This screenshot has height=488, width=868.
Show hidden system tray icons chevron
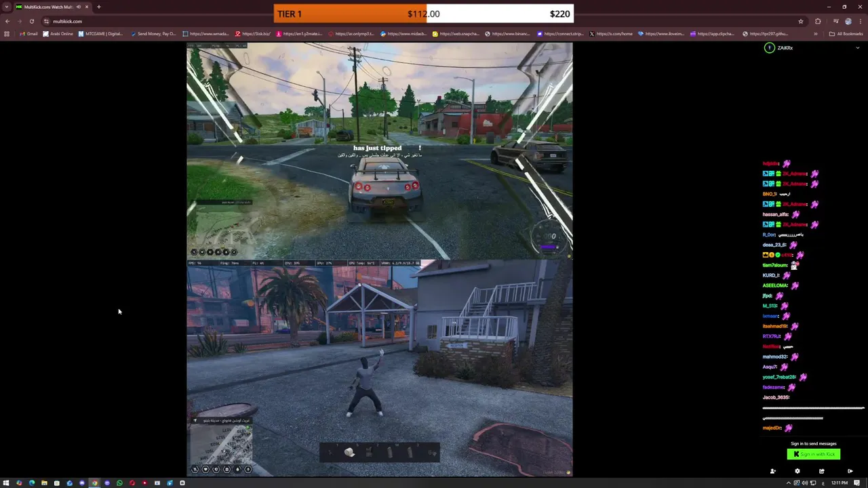click(x=789, y=483)
